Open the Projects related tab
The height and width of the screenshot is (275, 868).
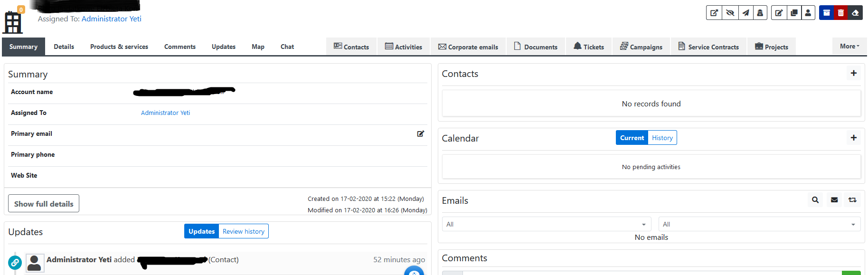772,47
